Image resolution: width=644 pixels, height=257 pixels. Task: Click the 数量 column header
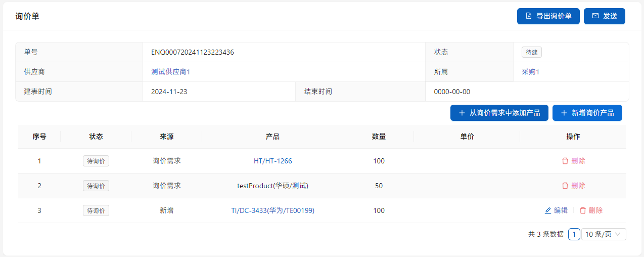(x=379, y=137)
